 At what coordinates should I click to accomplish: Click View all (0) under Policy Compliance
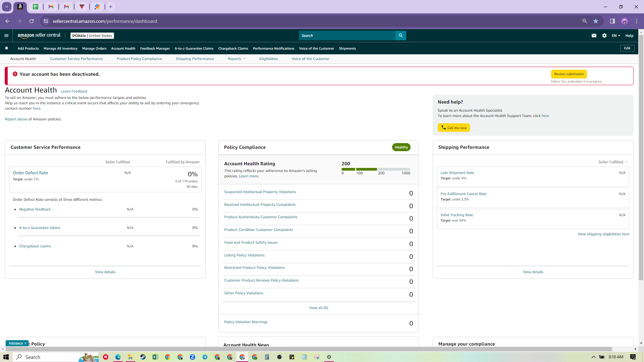319,308
